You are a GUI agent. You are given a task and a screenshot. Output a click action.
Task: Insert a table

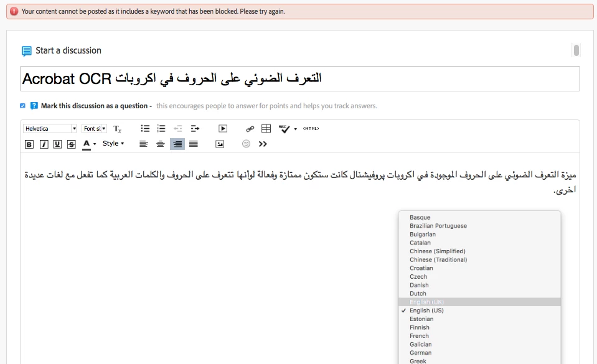click(266, 129)
